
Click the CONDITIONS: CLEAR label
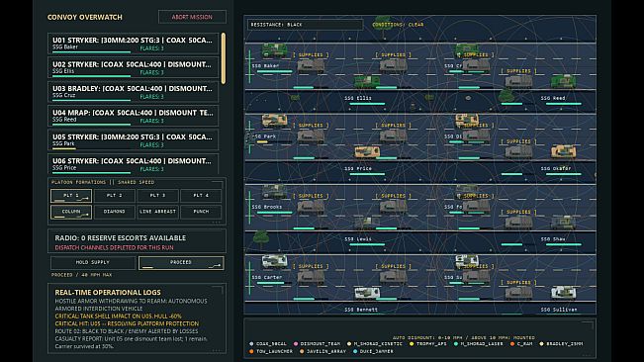point(398,25)
